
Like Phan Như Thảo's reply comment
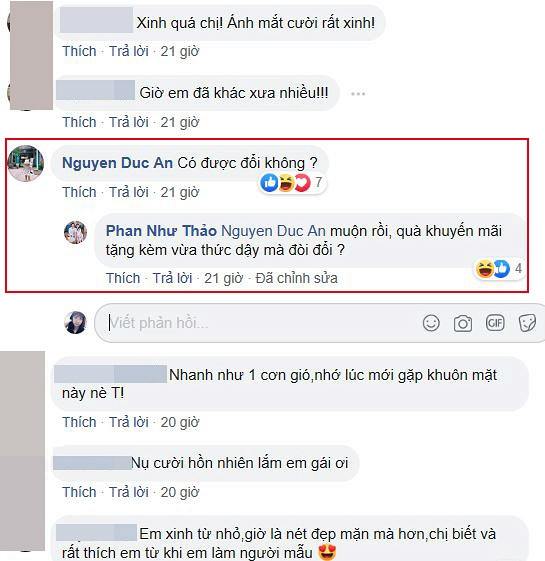(x=123, y=278)
